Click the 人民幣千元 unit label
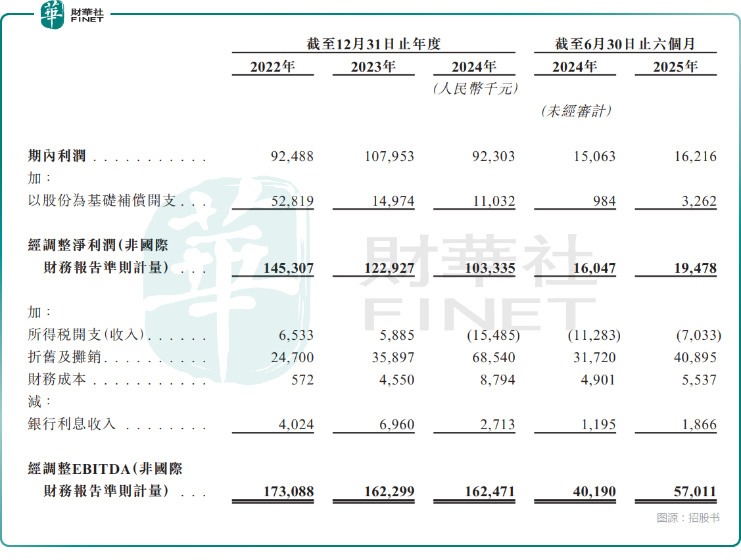 click(475, 89)
